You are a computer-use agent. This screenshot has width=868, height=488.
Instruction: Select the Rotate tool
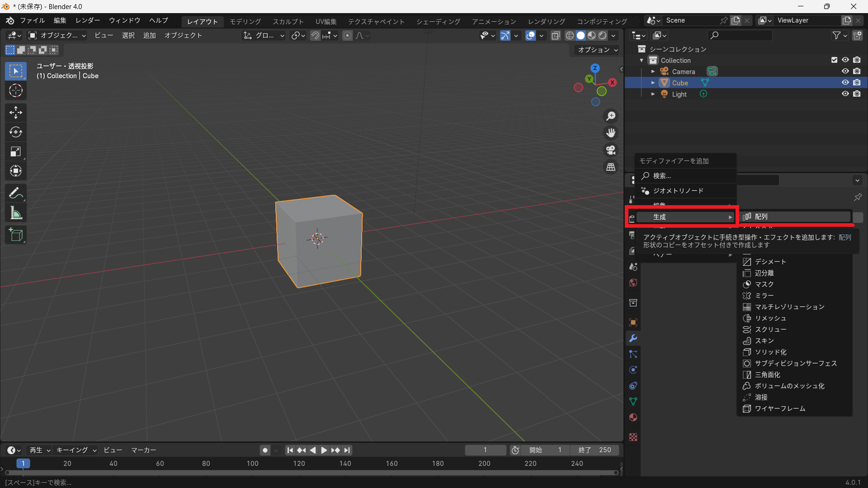coord(16,132)
